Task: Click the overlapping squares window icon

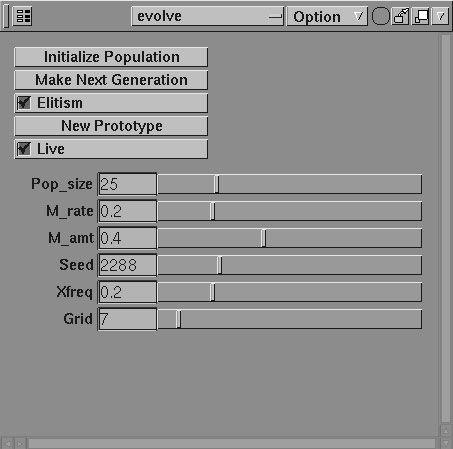Action: pyautogui.click(x=421, y=16)
